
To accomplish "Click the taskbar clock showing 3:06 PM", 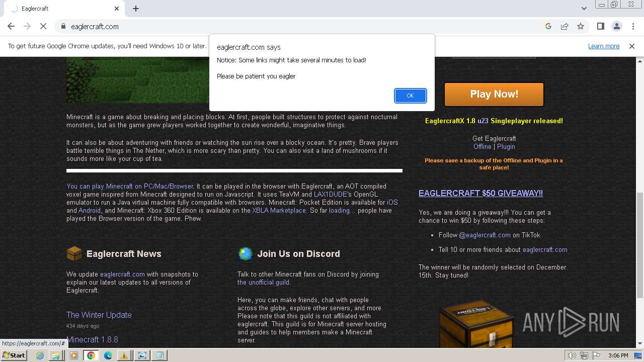I will (618, 355).
